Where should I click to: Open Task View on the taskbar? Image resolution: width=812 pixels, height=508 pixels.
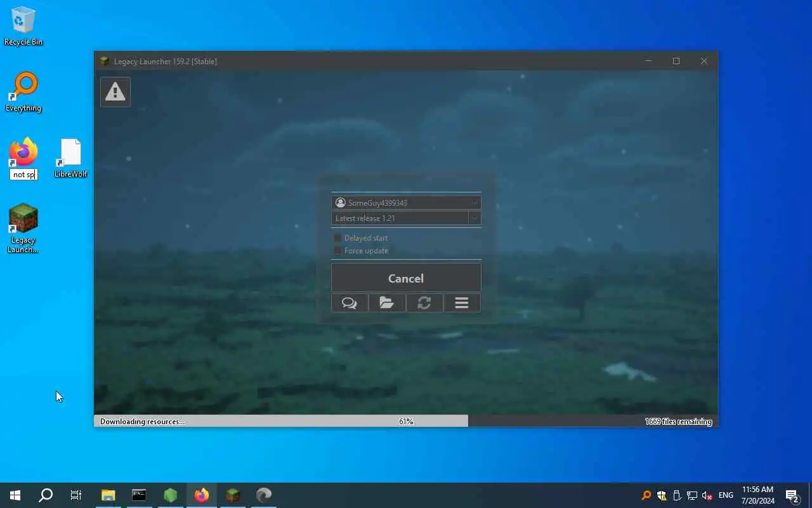click(x=76, y=495)
